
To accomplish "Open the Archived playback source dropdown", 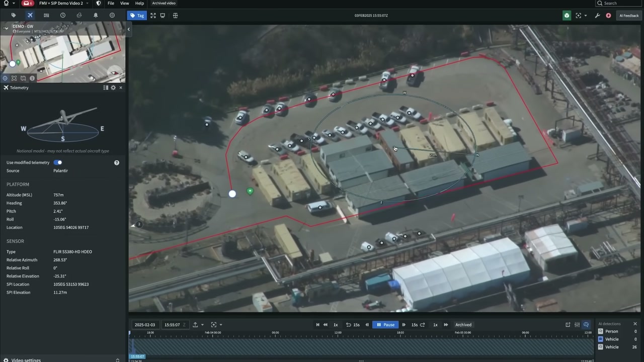I will click(463, 324).
